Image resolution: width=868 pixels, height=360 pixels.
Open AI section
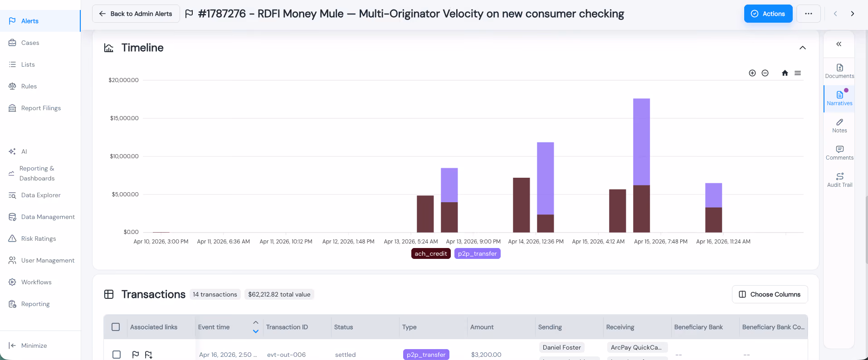coord(40,151)
